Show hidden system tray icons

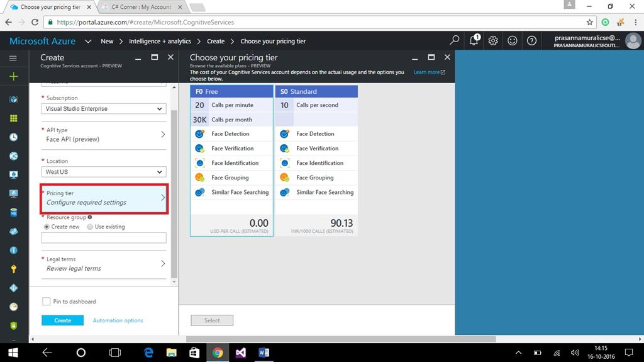click(518, 353)
